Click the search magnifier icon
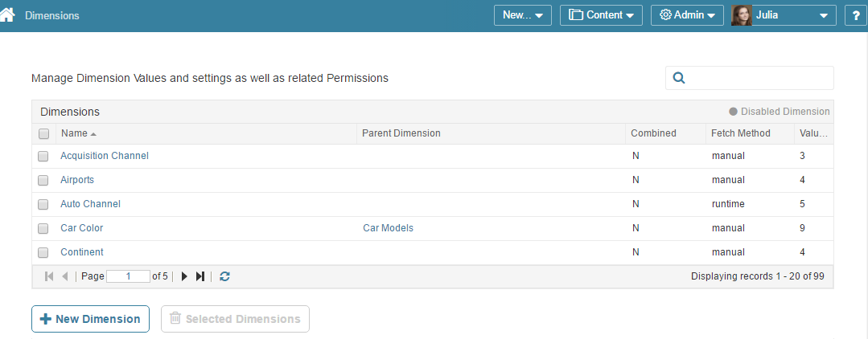Image resolution: width=868 pixels, height=339 pixels. (678, 78)
